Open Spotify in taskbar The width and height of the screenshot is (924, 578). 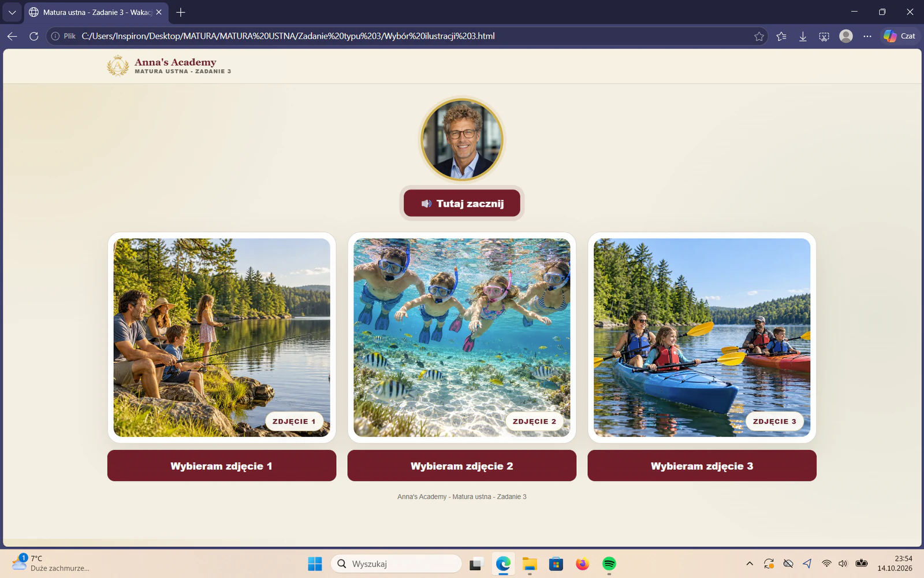point(609,564)
